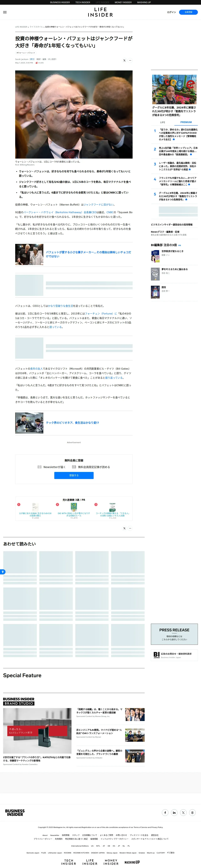Open BUSINESS INSIDER in top bar
Image resolution: width=201 pixels, height=868 pixels.
tap(60, 2)
